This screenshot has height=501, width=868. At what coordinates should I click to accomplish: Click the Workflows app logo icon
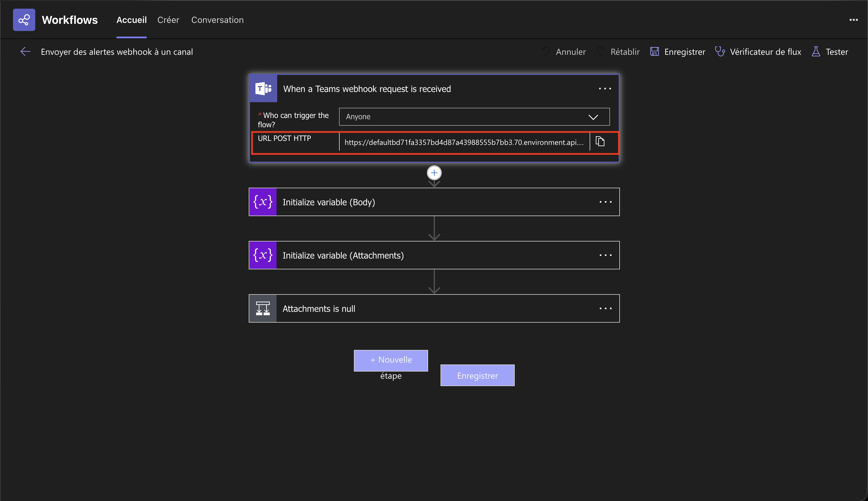click(x=24, y=20)
